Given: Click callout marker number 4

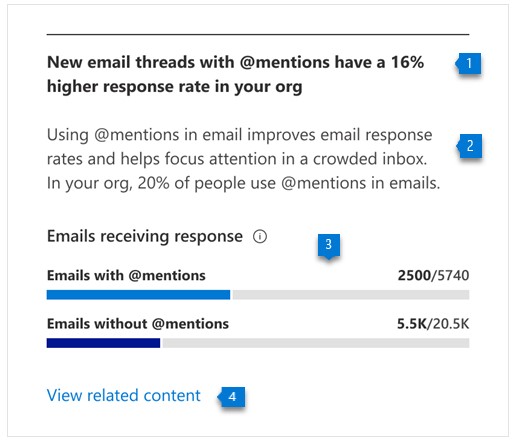Looking at the screenshot, I should coord(231,397).
